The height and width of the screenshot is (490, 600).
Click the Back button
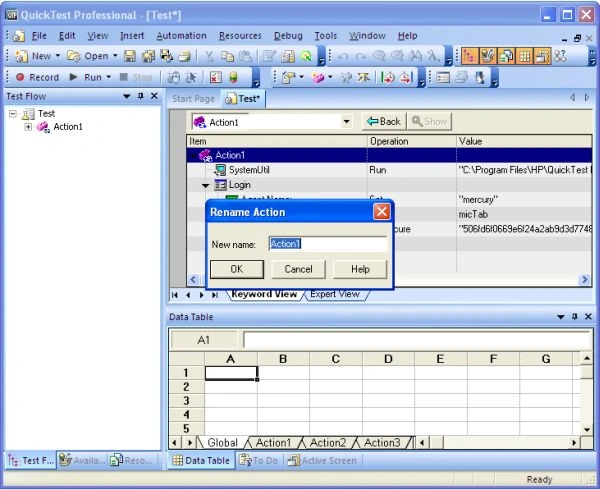384,122
